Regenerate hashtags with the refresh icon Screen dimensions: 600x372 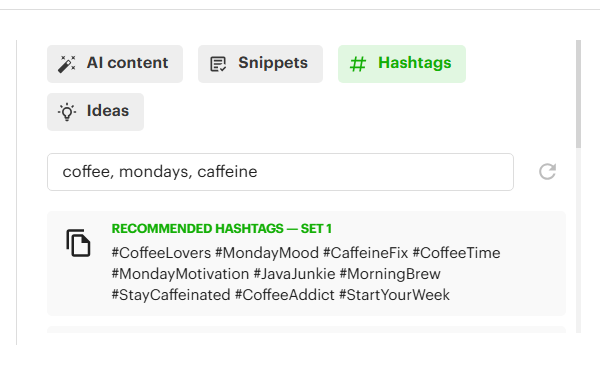(547, 171)
